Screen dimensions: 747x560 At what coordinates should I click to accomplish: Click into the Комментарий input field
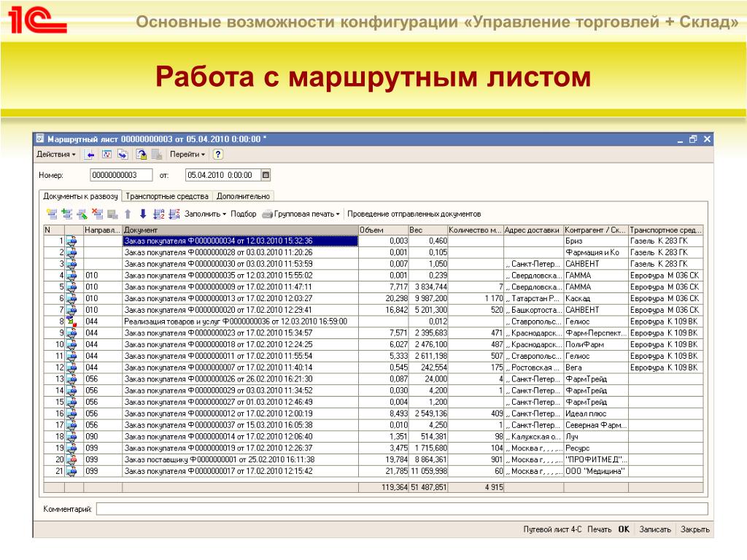click(402, 509)
